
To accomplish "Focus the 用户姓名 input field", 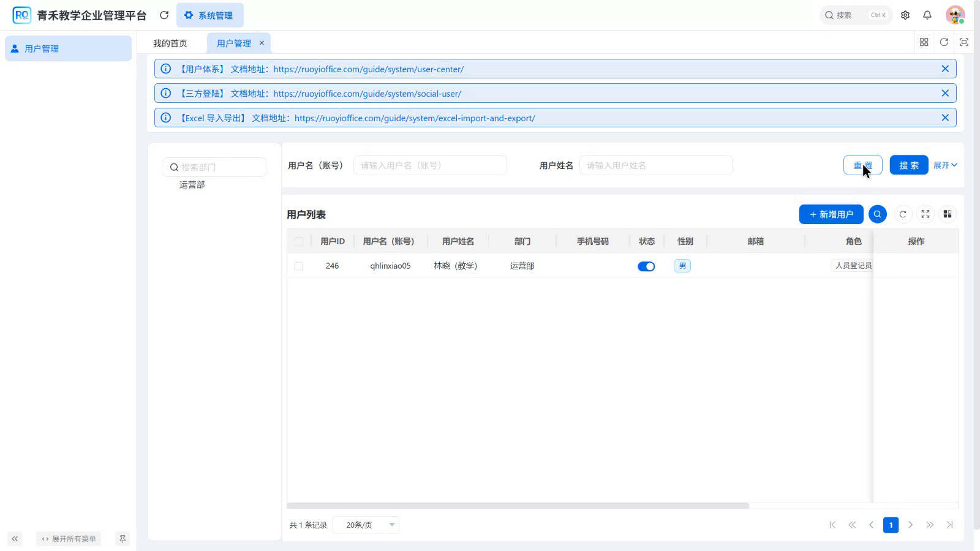I will 656,165.
